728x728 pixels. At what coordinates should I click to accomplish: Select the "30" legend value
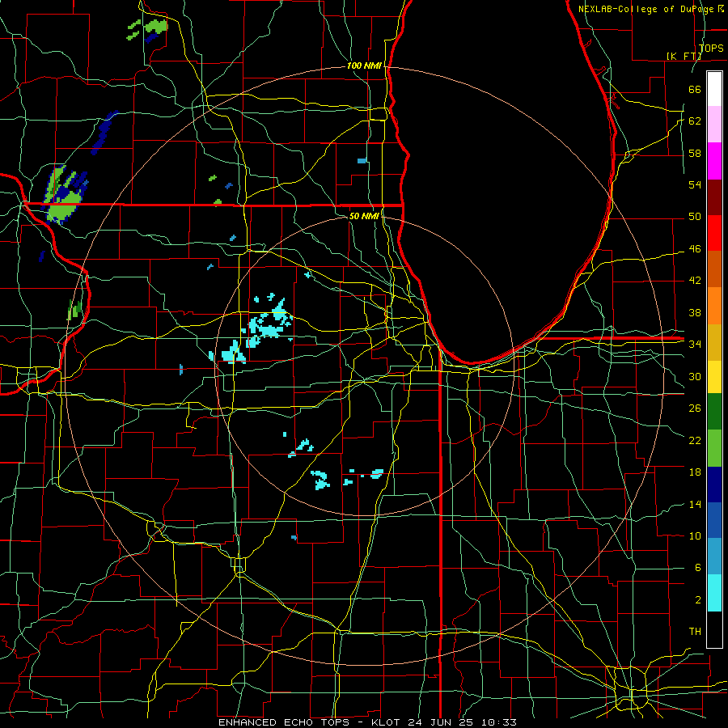point(695,376)
